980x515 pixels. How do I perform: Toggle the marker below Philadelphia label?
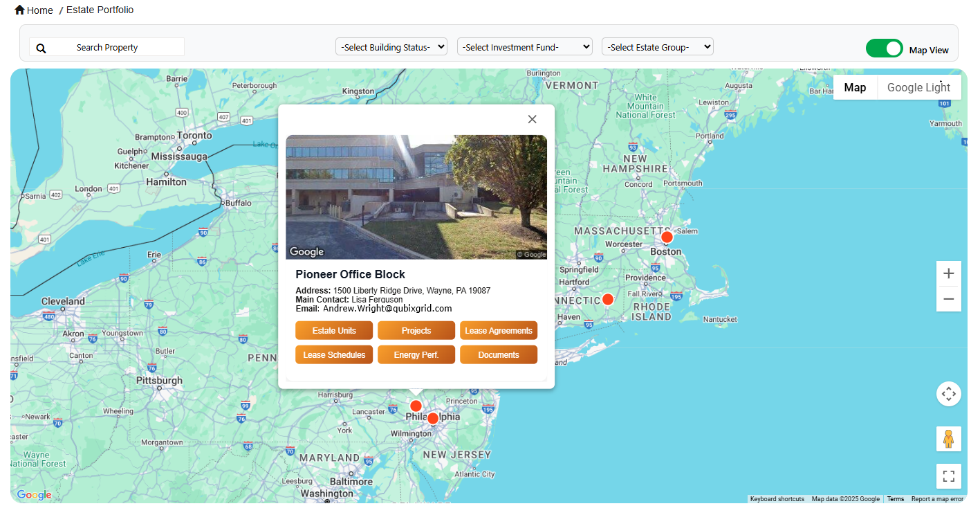point(432,417)
